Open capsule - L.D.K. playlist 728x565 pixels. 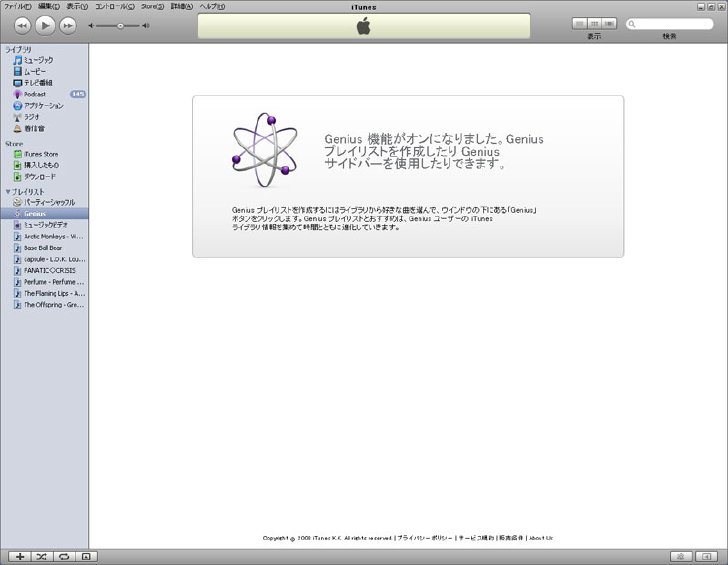[x=49, y=259]
